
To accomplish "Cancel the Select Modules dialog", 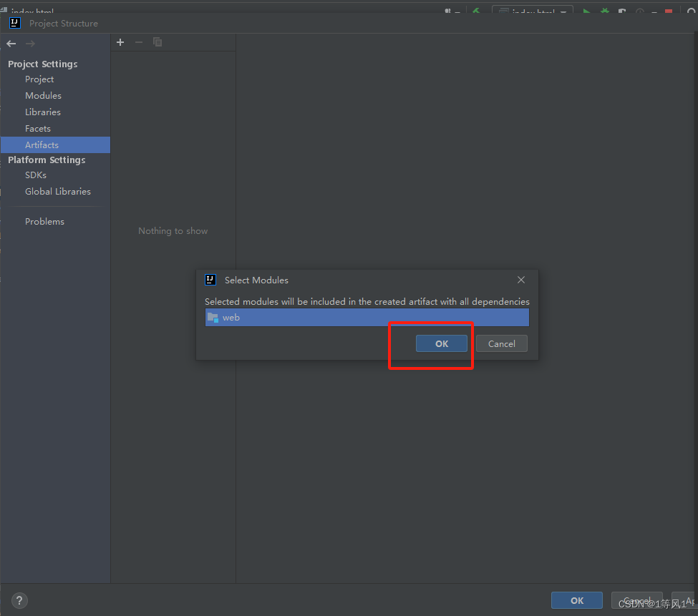I will [502, 344].
